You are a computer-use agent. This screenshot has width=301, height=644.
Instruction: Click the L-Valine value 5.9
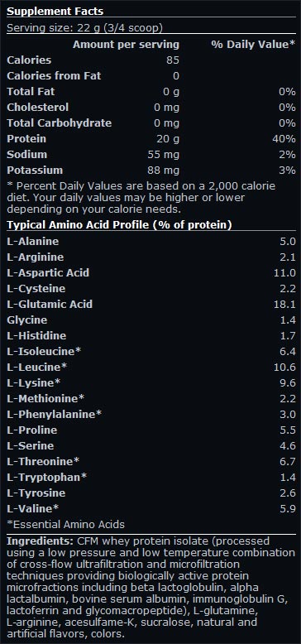coord(288,509)
